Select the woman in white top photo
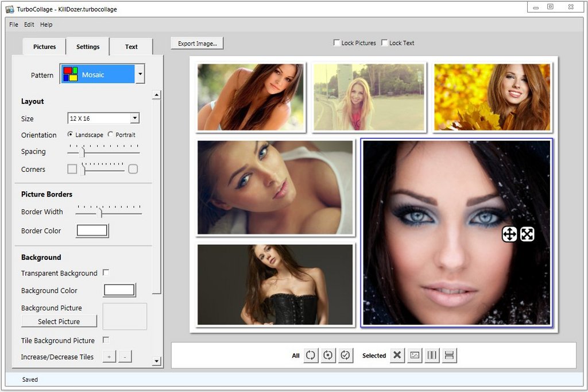The height and width of the screenshot is (392, 588). tap(275, 187)
